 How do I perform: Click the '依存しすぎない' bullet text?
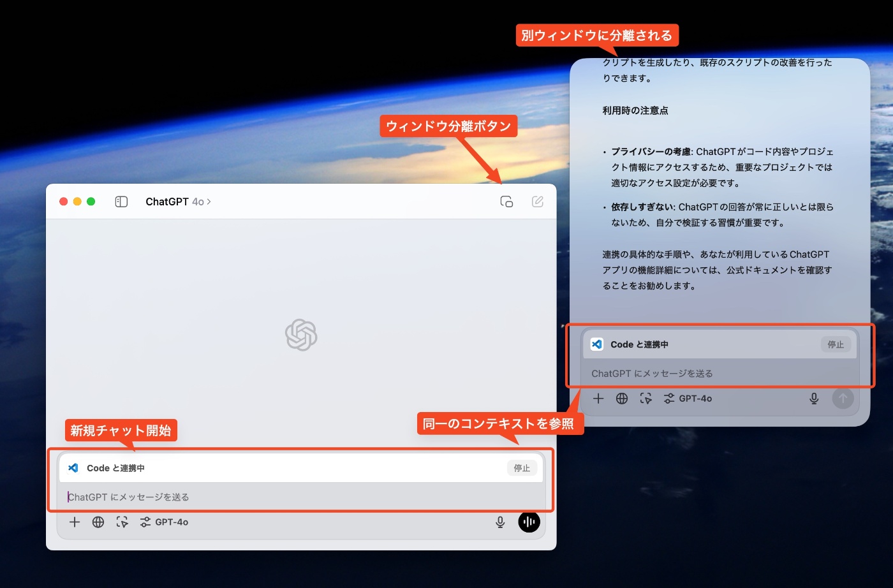(642, 207)
